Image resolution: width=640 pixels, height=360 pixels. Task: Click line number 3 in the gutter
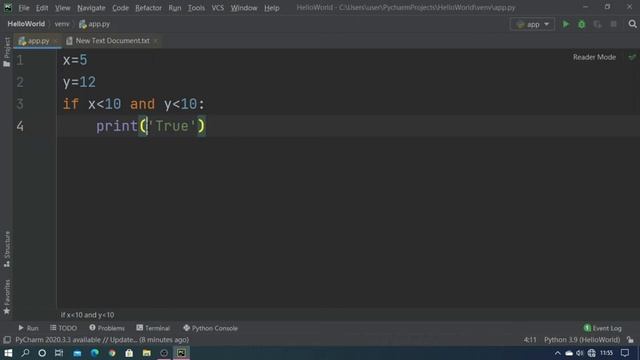(x=20, y=104)
